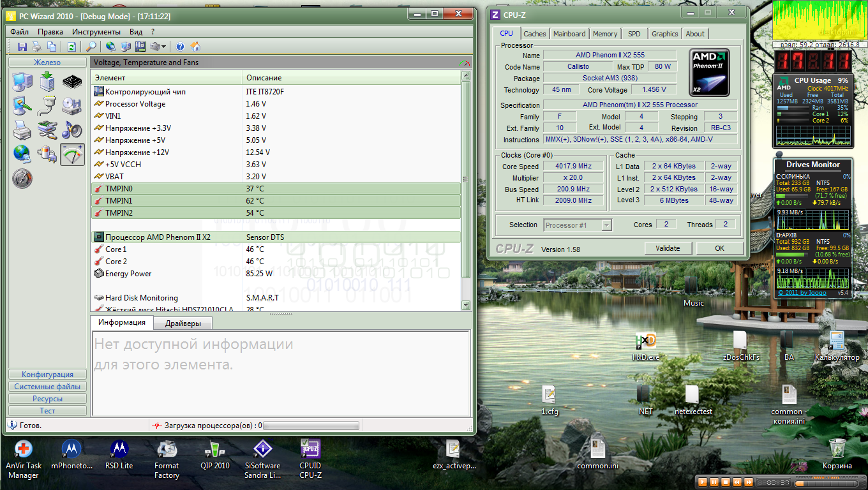Click the Copy toolbar icon in PC Wizard
This screenshot has height=490, width=868.
pyautogui.click(x=52, y=47)
